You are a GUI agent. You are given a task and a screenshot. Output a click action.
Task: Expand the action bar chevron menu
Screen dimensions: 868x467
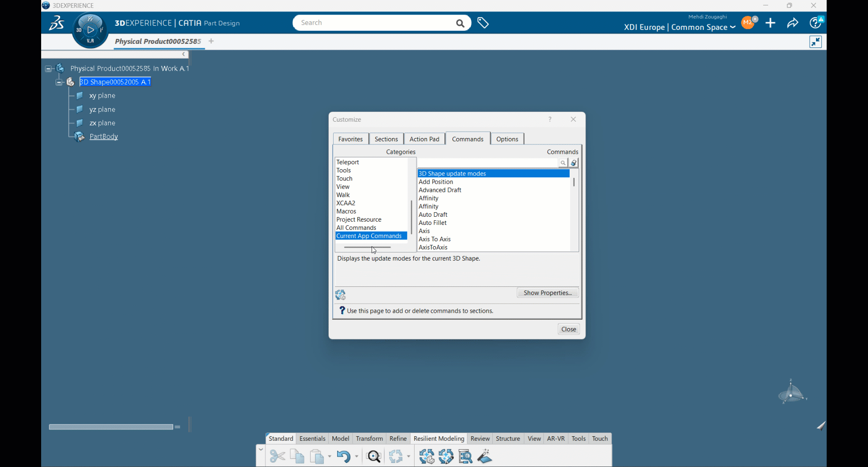tap(261, 449)
